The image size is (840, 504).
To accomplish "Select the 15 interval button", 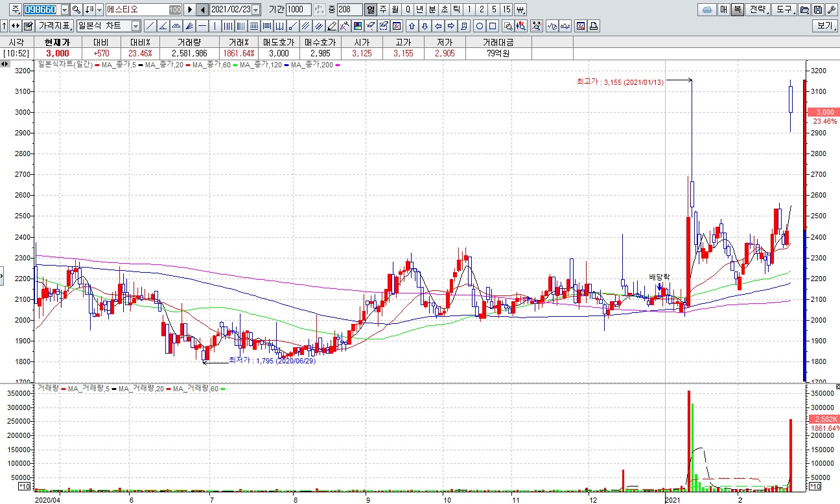I will tap(506, 10).
